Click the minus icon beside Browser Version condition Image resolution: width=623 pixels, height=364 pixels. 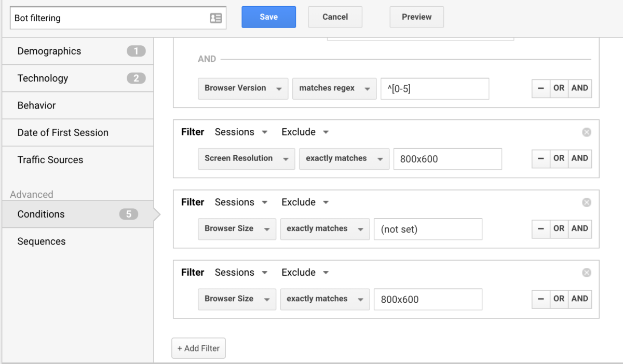540,88
